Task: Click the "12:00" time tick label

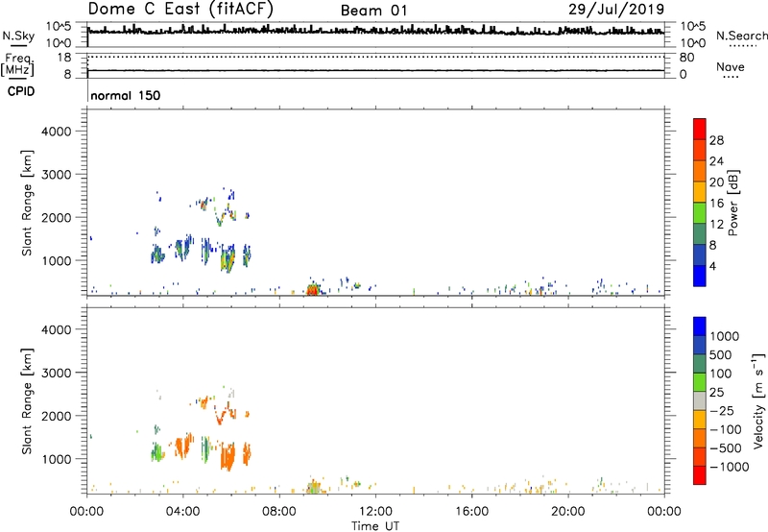Action: coord(375,512)
